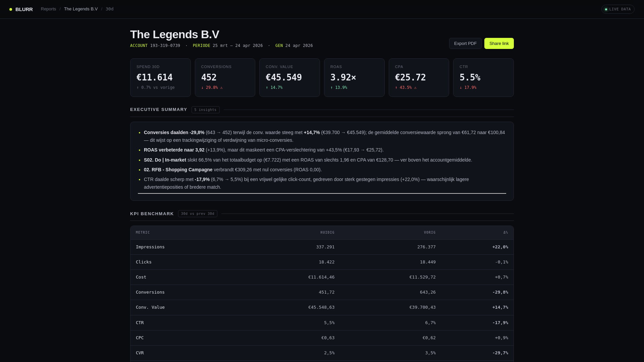
Task: Click the Δ% column header
Action: [x=505, y=233]
